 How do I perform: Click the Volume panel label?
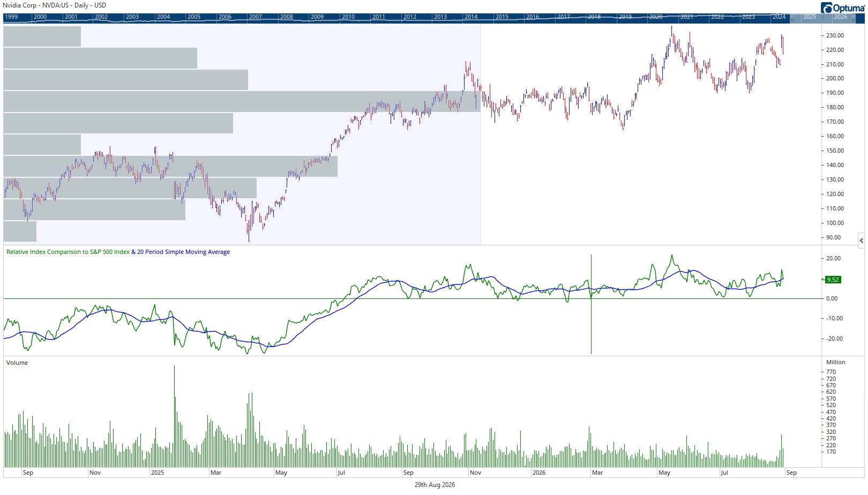tap(17, 363)
